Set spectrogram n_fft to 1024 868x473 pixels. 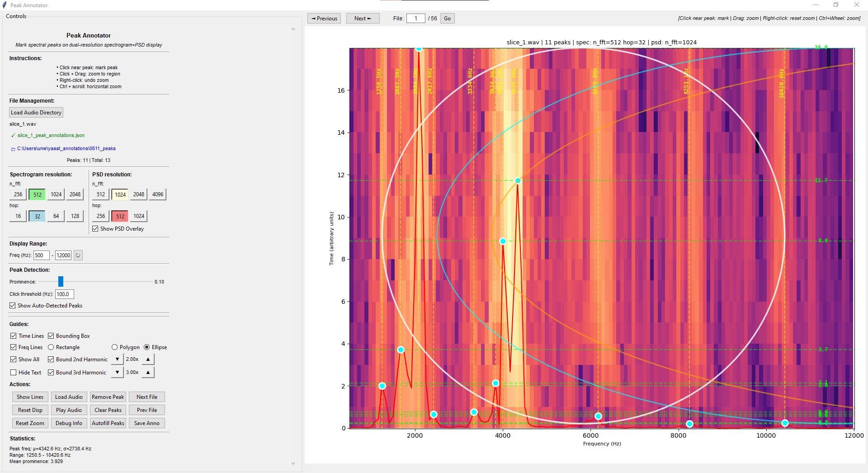56,194
